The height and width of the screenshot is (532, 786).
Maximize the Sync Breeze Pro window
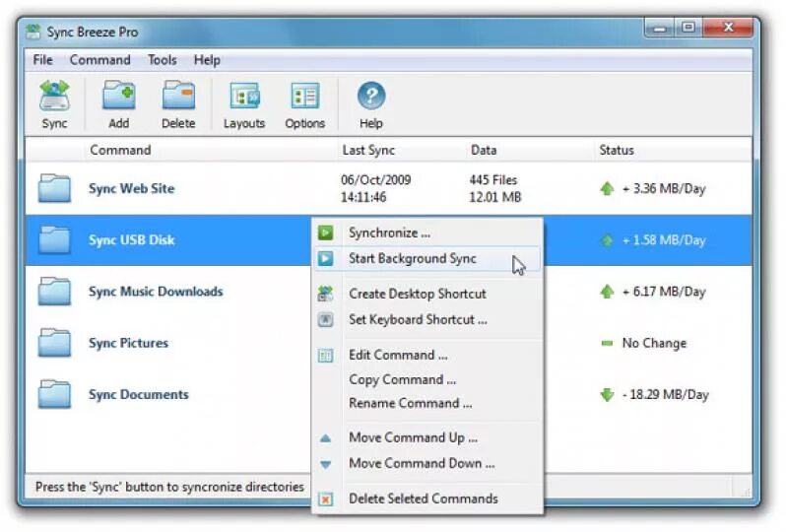pyautogui.click(x=688, y=29)
